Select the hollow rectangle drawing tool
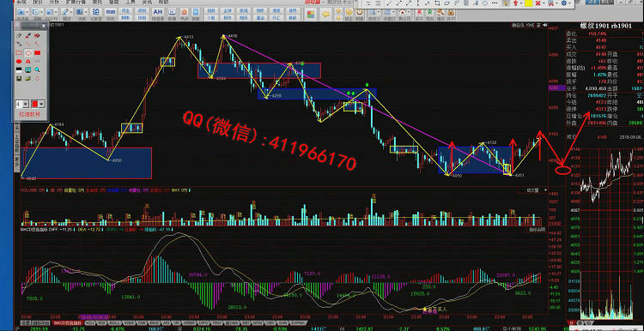Viewport: 644px width, 331px height. (19, 52)
